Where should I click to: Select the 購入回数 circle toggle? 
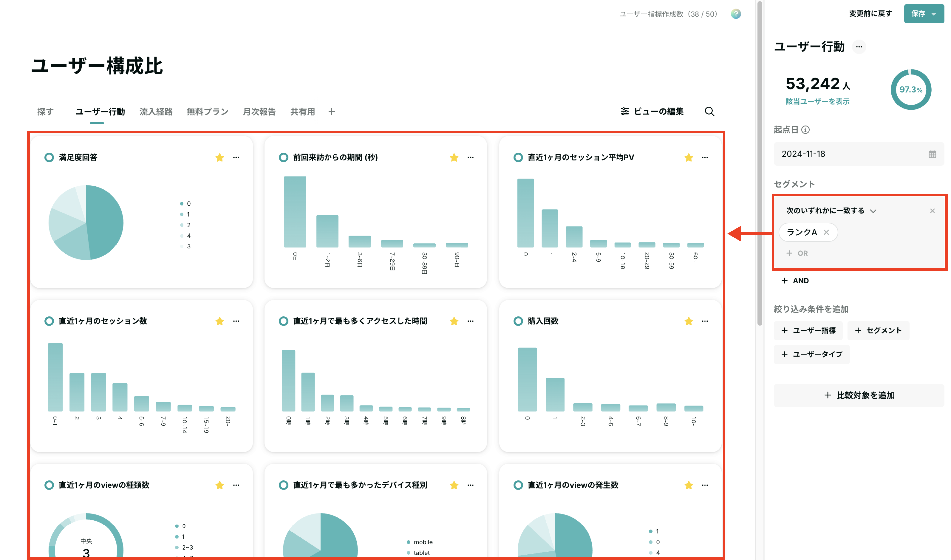[x=518, y=321]
